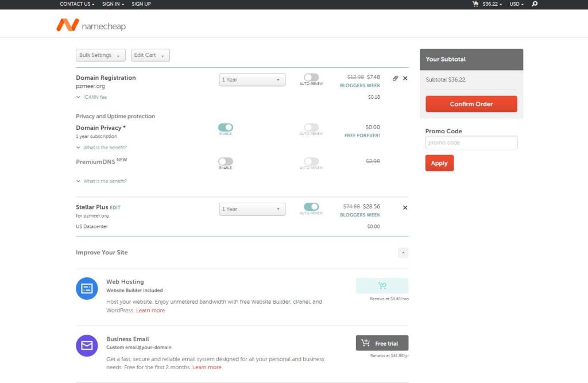Click the paperclip icon for domain registration
588x383 pixels.
point(395,78)
